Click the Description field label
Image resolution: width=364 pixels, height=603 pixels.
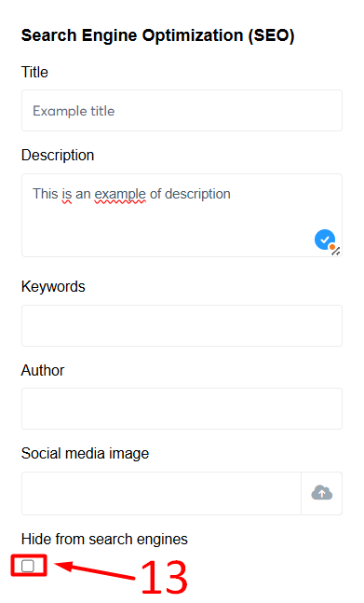pyautogui.click(x=58, y=155)
